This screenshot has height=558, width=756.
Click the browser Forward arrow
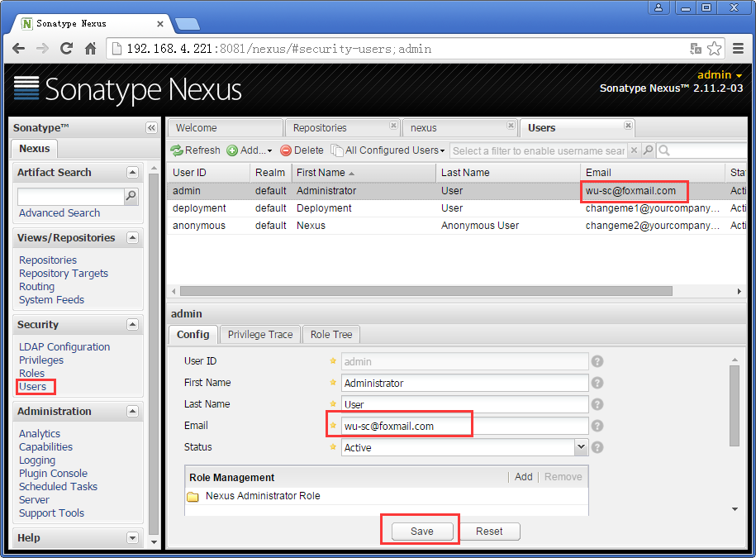42,48
